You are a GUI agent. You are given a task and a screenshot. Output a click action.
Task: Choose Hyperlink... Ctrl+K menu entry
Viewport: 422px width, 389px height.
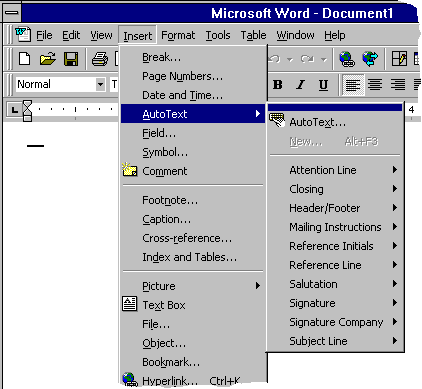click(x=193, y=380)
